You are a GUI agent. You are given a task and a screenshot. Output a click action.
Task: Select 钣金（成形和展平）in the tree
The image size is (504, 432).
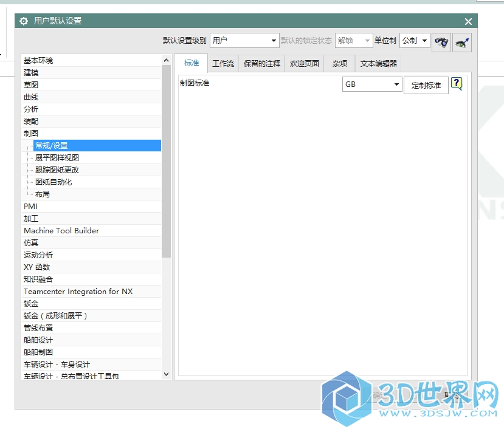(x=91, y=316)
